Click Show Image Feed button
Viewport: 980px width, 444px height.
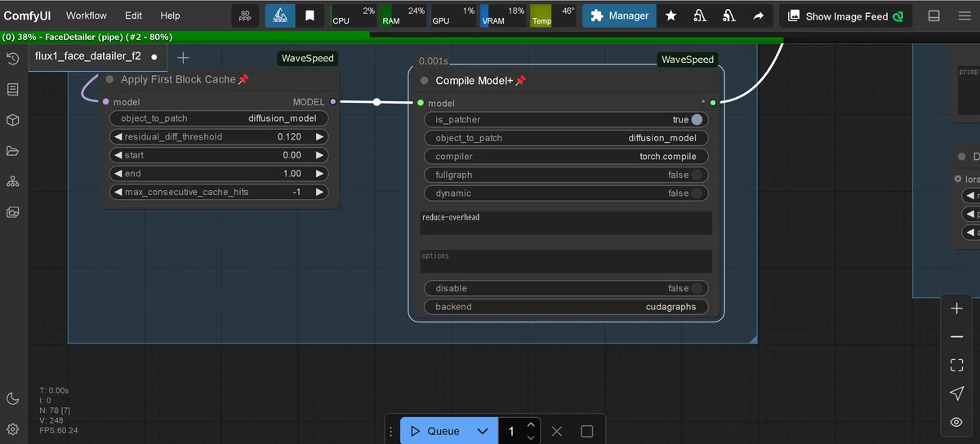845,16
